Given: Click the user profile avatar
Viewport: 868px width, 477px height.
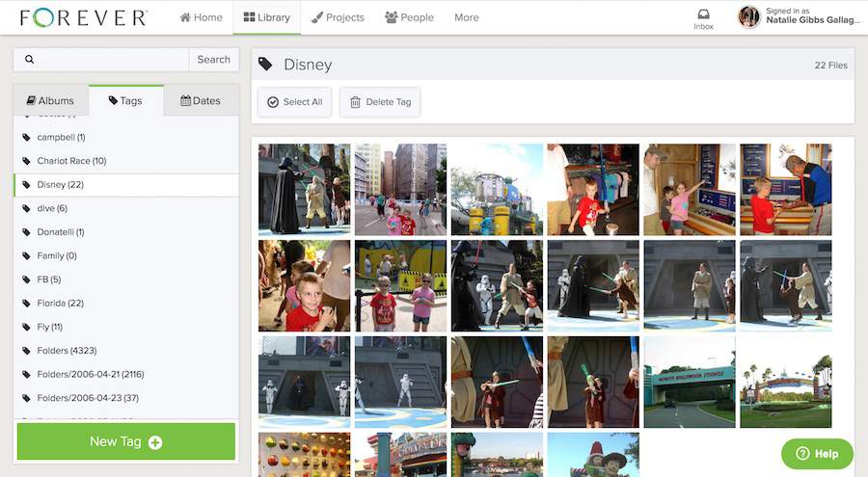Looking at the screenshot, I should [749, 17].
